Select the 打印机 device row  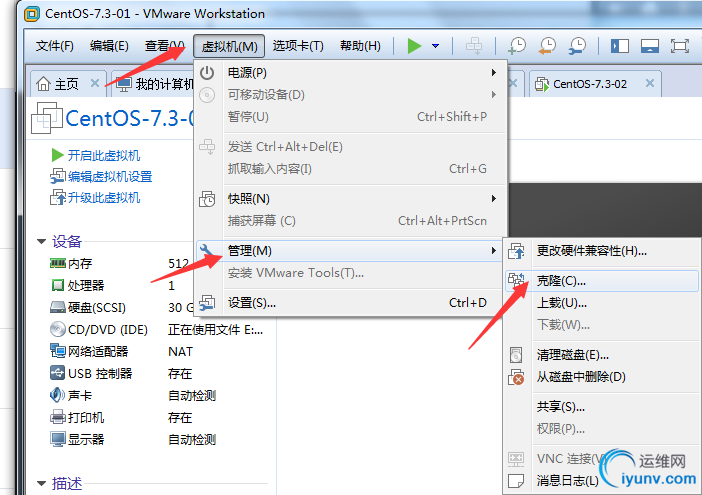(x=121, y=418)
